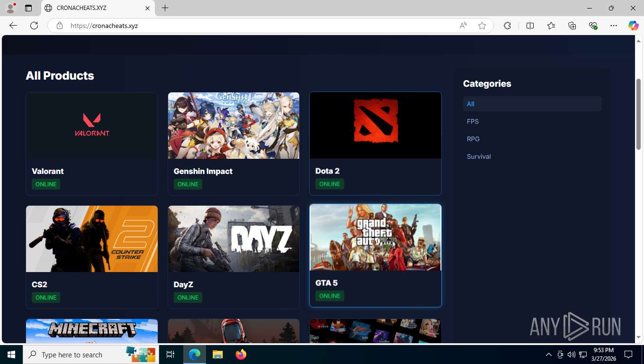Open Collections icon

pos(572,26)
